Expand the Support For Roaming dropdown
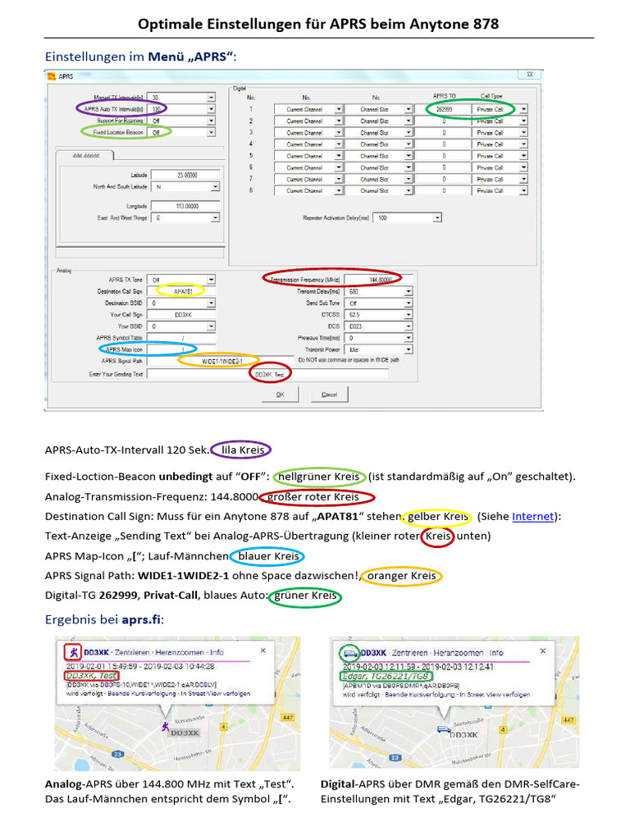Image resolution: width=630 pixels, height=840 pixels. (x=211, y=121)
